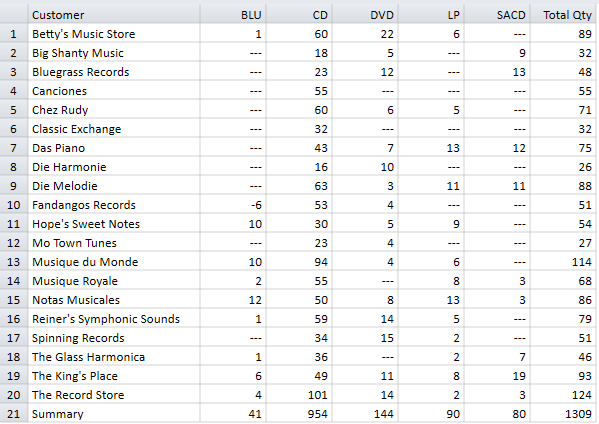Click Summary DVD total 144

(x=365, y=414)
